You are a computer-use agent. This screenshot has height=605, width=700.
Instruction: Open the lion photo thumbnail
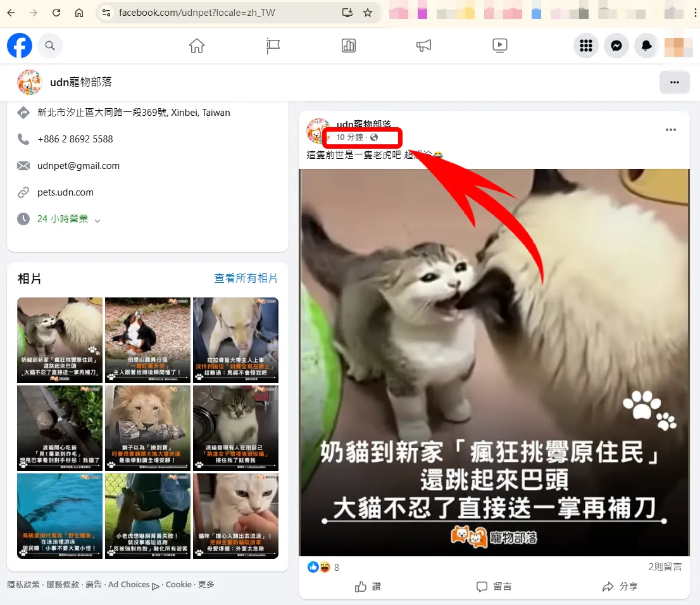(147, 428)
